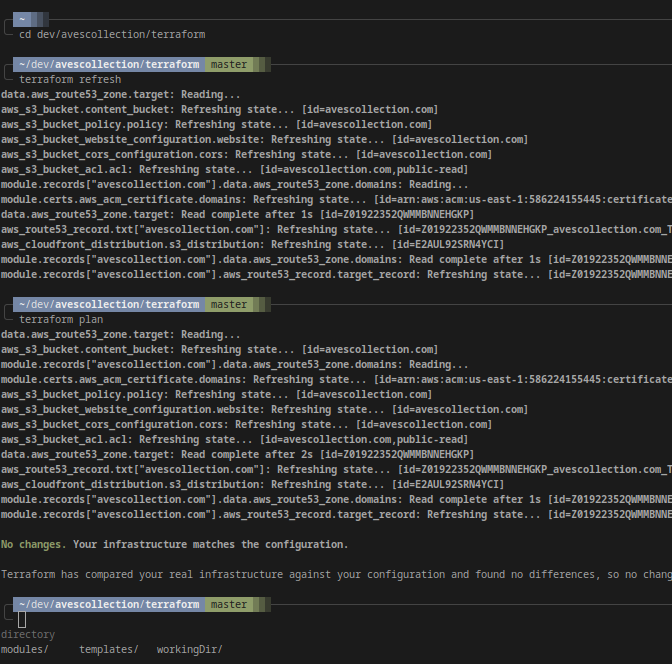672x664 pixels.
Task: Click the cursor at the empty prompt
Action: click(x=22, y=619)
